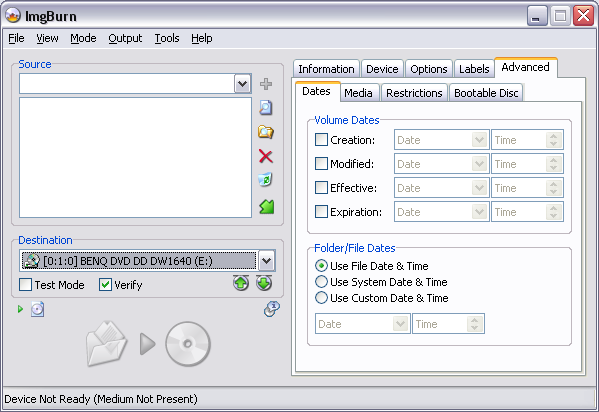Click the large build disc button
The image size is (599, 412).
coord(149,344)
